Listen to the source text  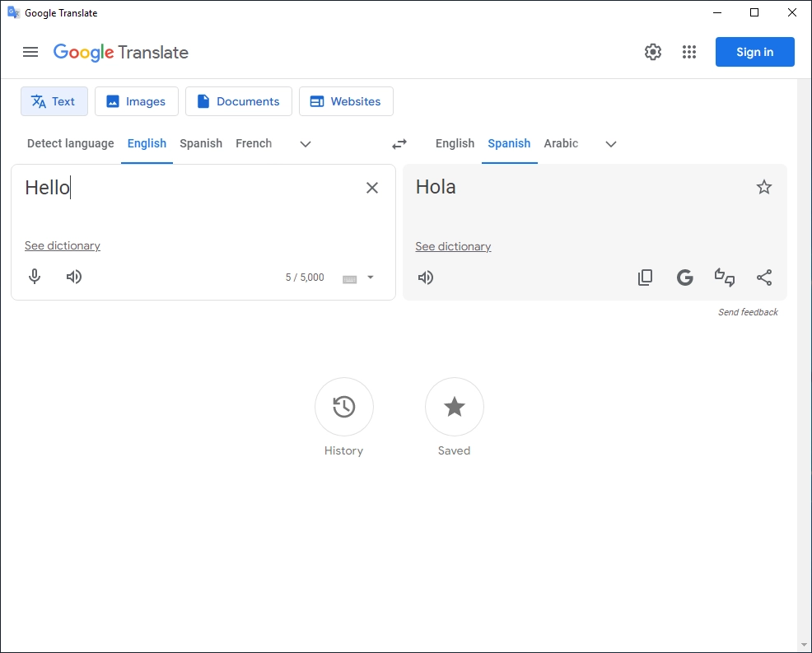click(x=73, y=277)
